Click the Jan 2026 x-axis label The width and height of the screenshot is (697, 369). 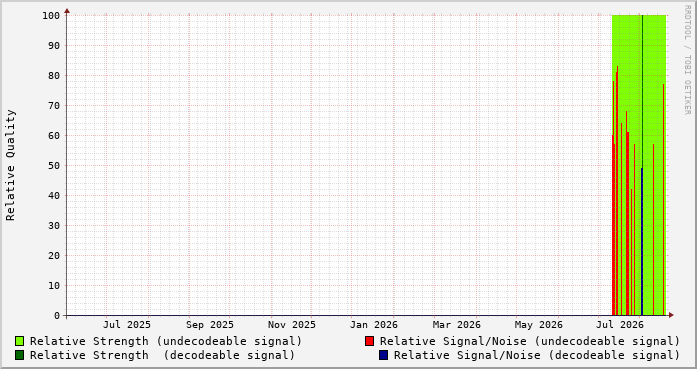[374, 325]
